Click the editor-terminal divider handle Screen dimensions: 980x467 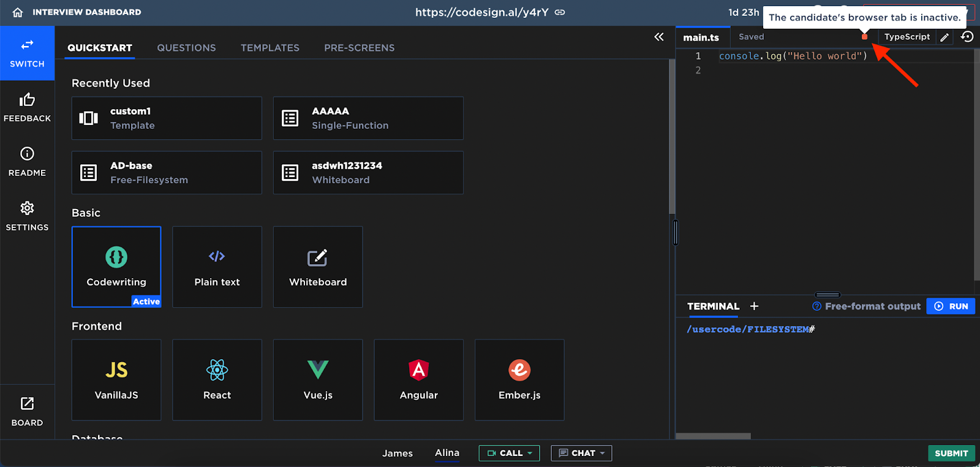coord(827,295)
